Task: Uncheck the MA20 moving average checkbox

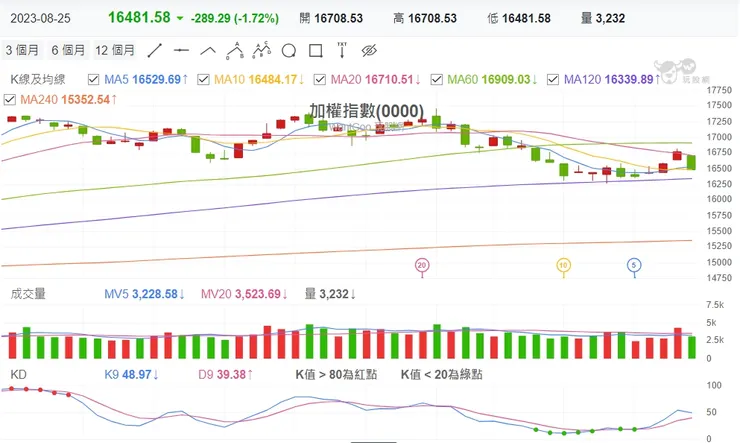Action: coord(320,79)
